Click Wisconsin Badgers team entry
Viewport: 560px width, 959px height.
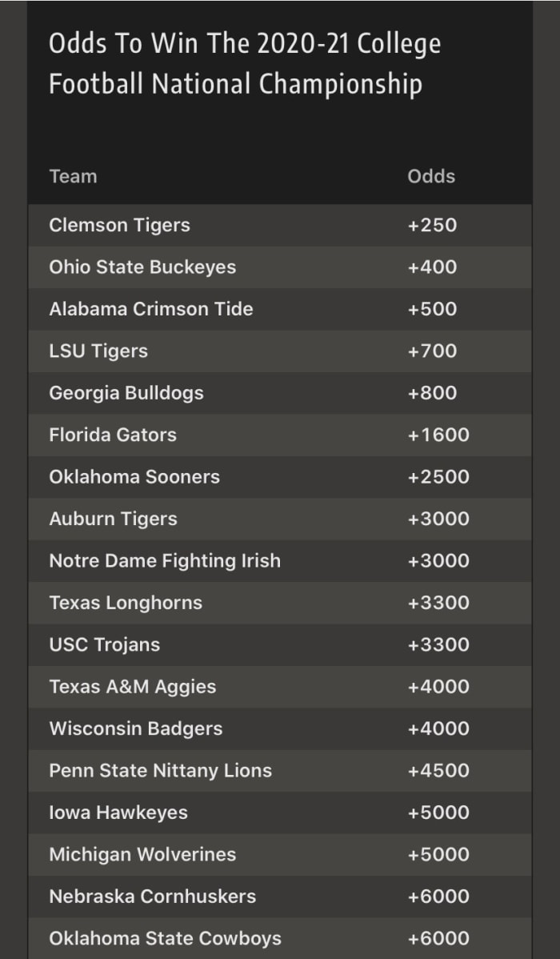pyautogui.click(x=136, y=728)
